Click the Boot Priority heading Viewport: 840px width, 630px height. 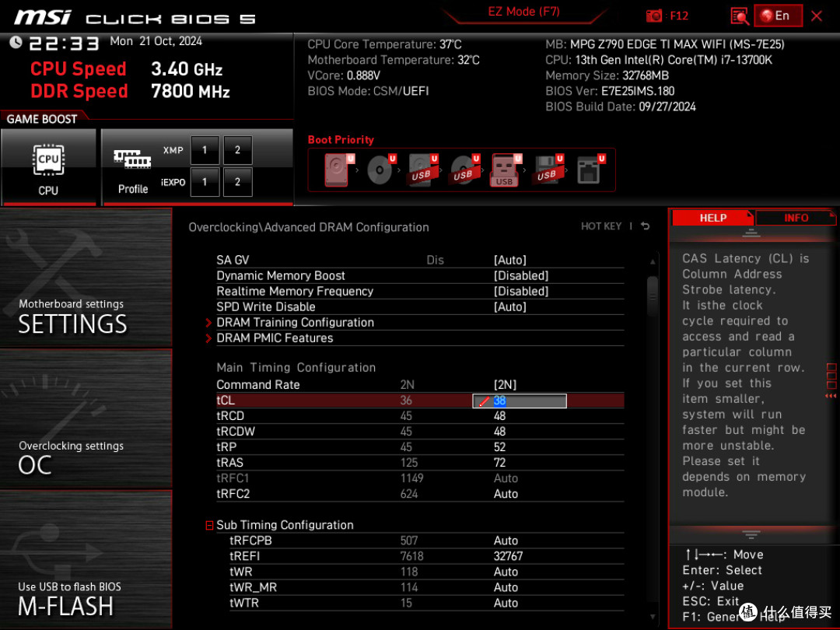[341, 140]
